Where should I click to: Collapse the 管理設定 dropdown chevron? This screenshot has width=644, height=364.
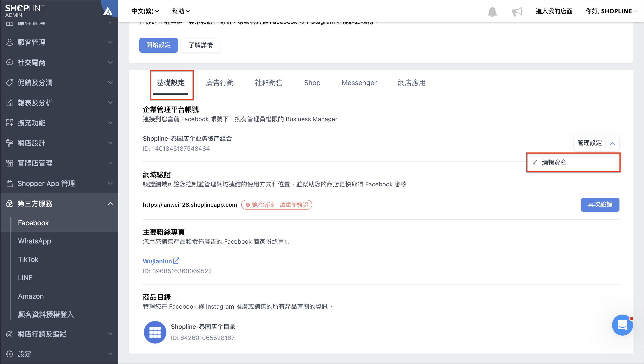coord(612,143)
